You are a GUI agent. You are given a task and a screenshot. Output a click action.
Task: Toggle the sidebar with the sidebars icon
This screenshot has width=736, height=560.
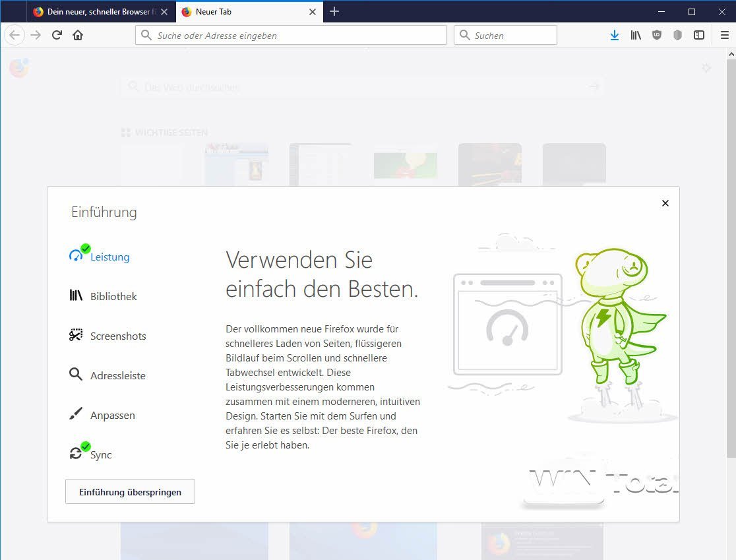[699, 35]
